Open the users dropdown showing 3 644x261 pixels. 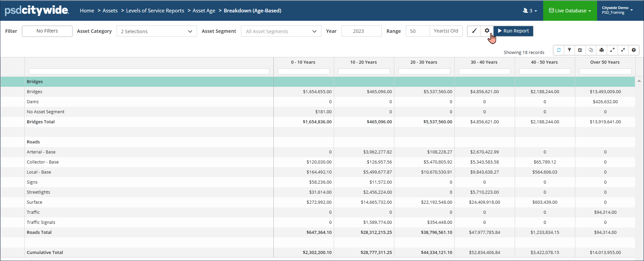tap(530, 11)
